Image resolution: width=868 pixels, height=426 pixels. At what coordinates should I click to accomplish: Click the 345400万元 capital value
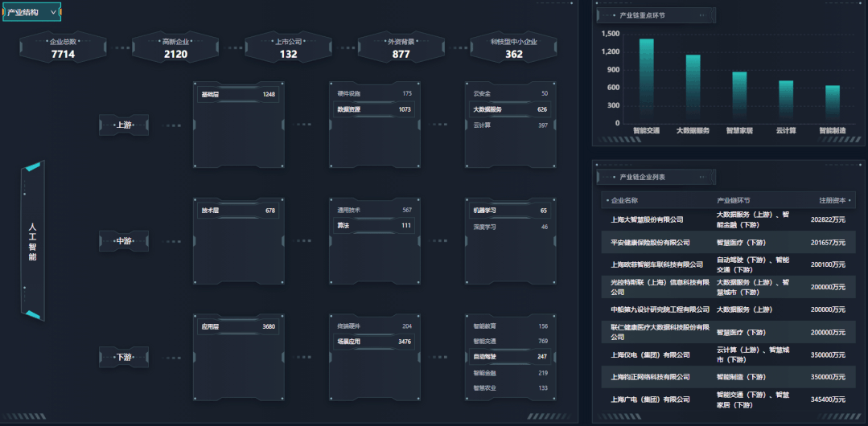click(827, 399)
